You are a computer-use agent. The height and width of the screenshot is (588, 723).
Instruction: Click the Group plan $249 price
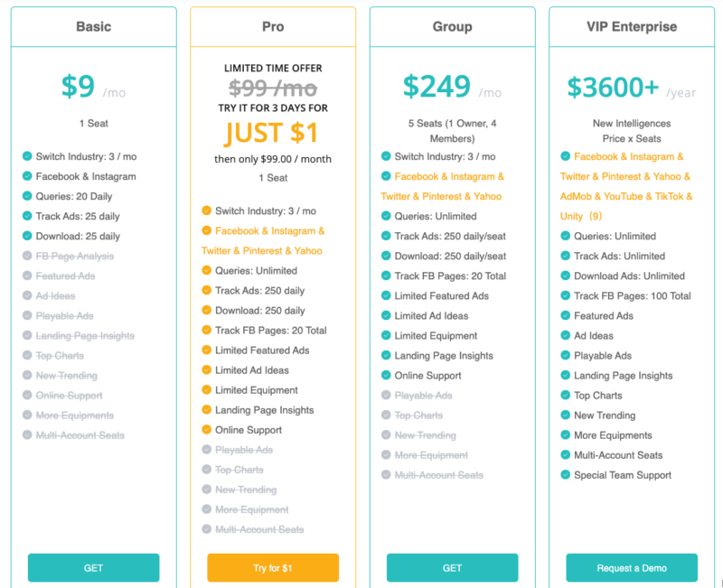437,87
